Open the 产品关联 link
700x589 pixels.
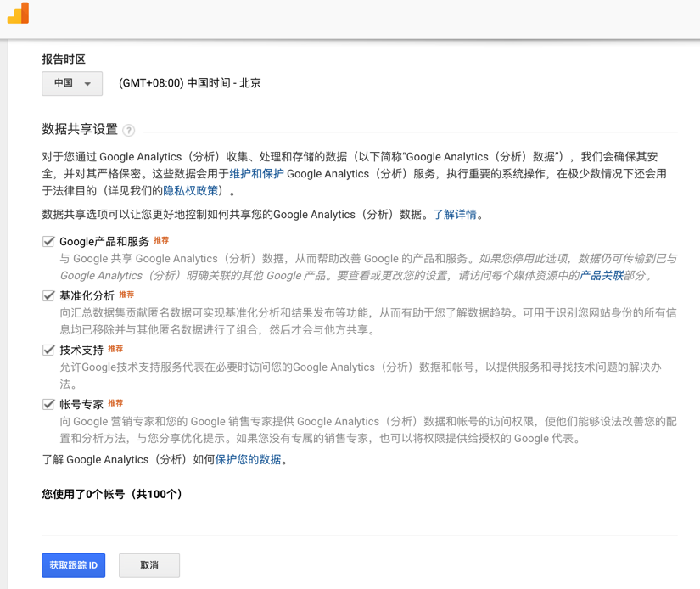tap(602, 276)
